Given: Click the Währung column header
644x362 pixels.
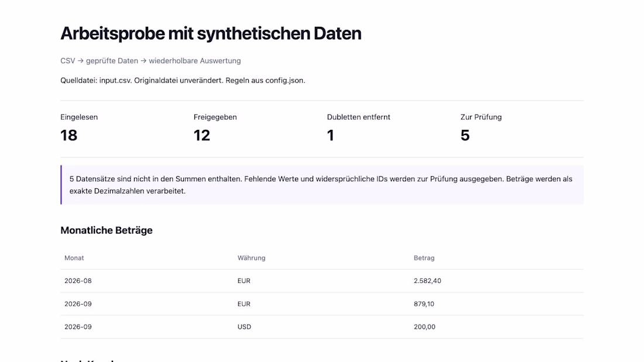Looking at the screenshot, I should click(251, 258).
